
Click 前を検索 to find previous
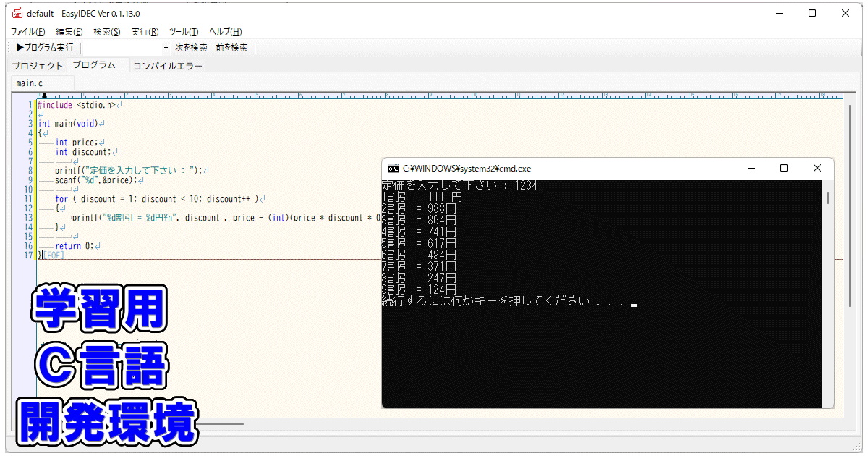[x=231, y=48]
